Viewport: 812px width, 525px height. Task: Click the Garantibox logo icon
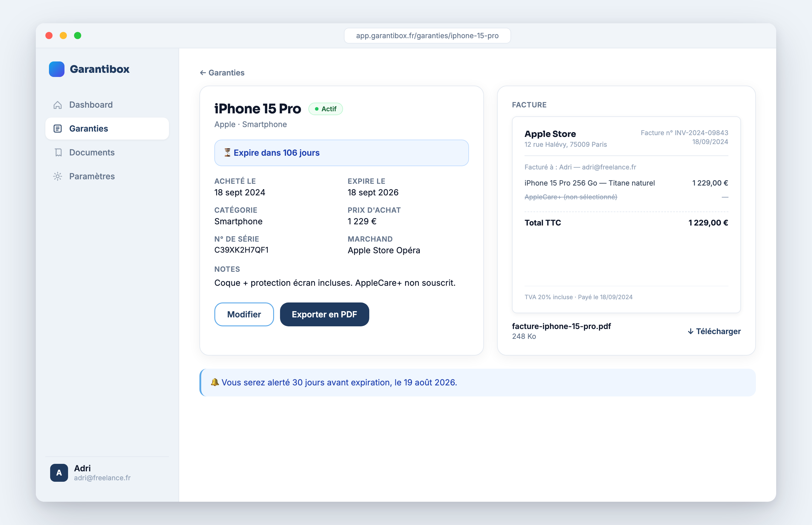pos(57,69)
